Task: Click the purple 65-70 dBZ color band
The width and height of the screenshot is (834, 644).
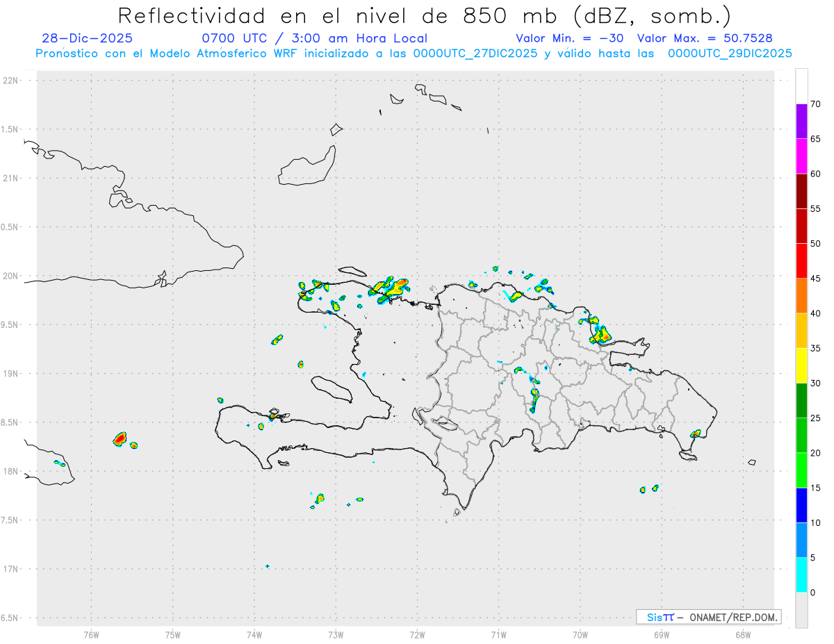Action: point(801,121)
